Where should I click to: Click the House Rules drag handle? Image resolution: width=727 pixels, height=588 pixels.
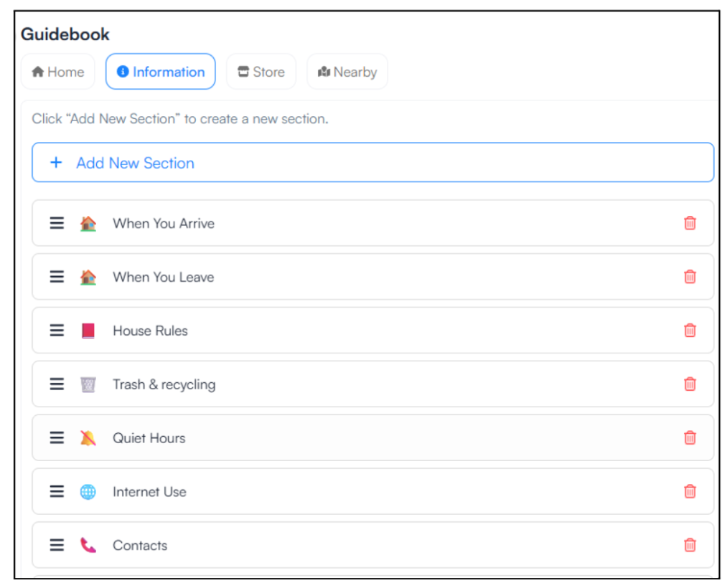[57, 331]
